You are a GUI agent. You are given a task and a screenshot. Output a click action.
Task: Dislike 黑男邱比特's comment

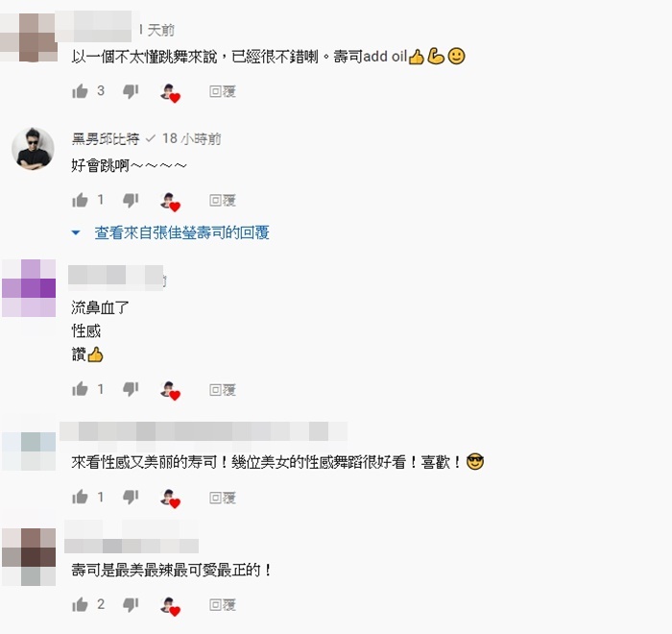tap(131, 201)
